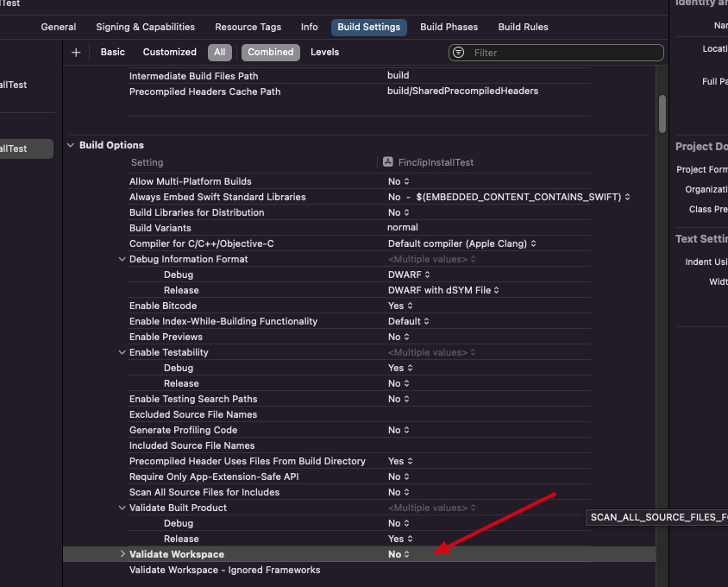Click the Filter search input field
The image size is (728, 587).
[x=561, y=53]
